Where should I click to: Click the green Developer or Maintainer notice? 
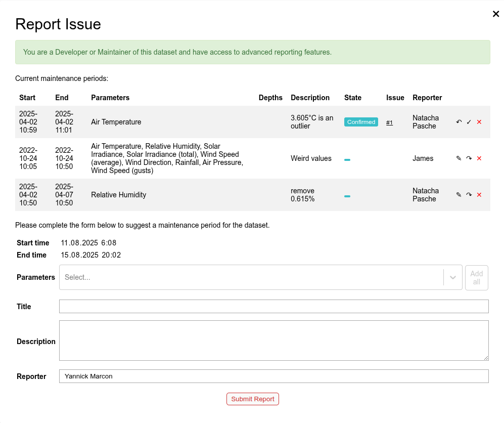pyautogui.click(x=253, y=52)
